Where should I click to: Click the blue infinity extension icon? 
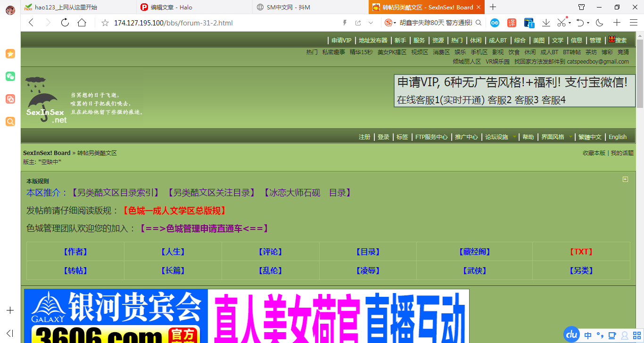pyautogui.click(x=495, y=23)
